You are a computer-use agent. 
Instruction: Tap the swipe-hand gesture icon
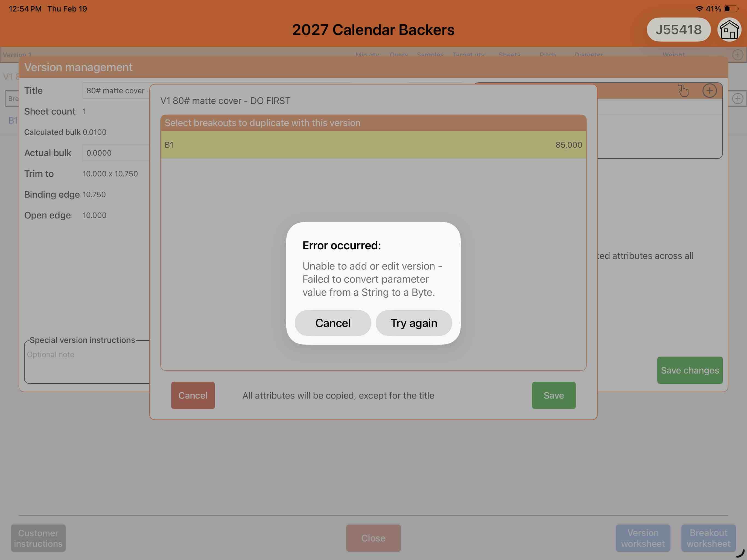[683, 91]
